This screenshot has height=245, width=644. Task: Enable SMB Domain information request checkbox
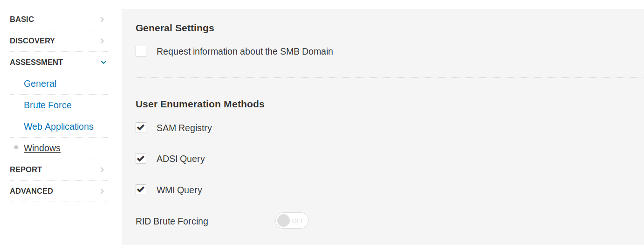tap(141, 51)
